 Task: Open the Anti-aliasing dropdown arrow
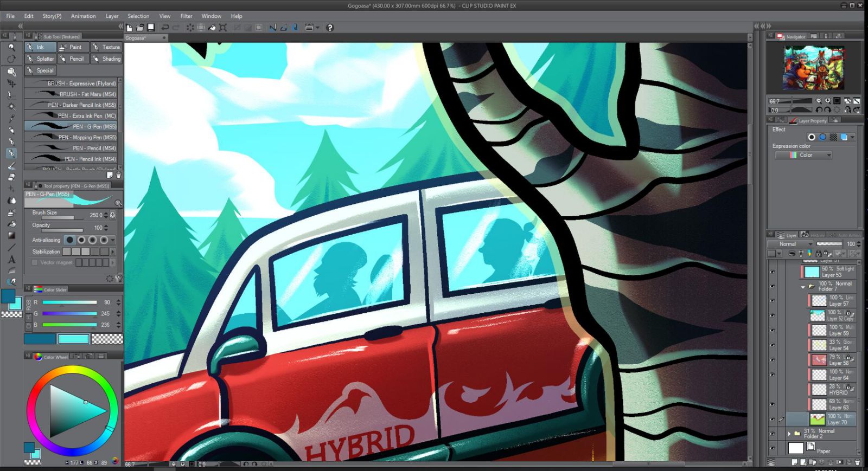113,240
